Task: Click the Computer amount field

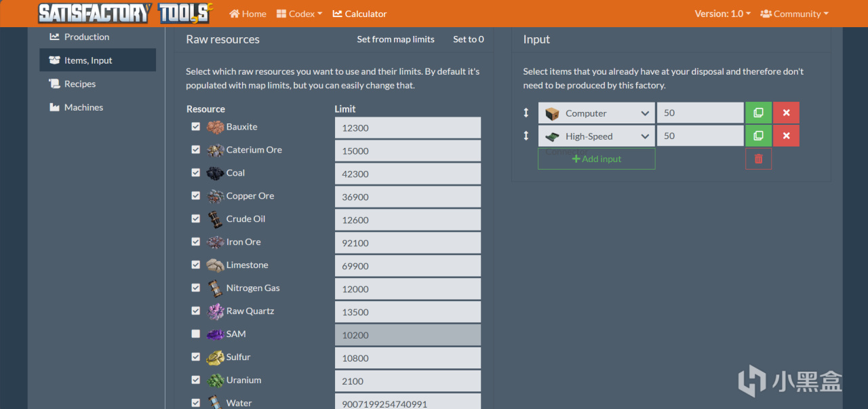Action: 701,113
